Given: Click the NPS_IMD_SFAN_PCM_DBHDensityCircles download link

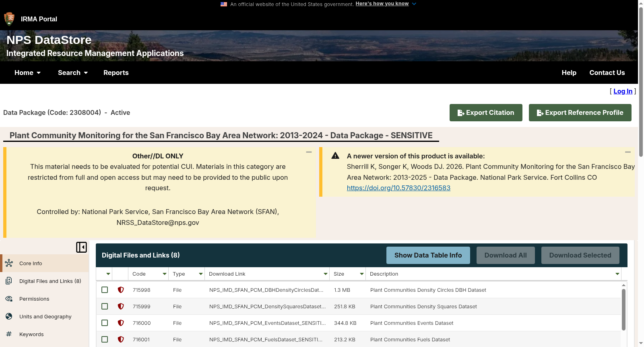Looking at the screenshot, I should click(266, 290).
